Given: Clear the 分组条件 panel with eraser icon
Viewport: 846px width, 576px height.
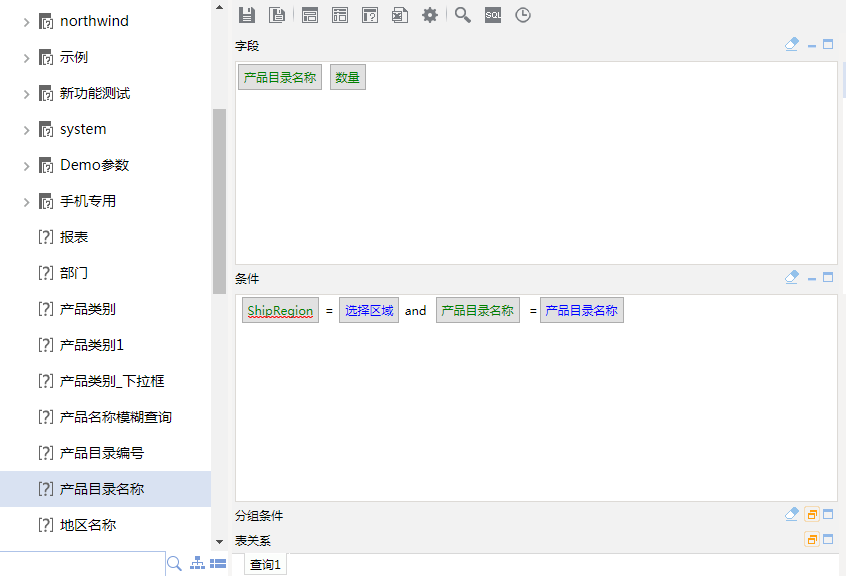Looking at the screenshot, I should click(x=792, y=514).
